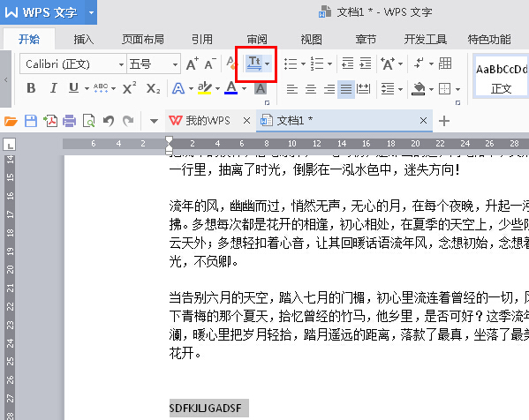Click the export to PDF icon
529x420 pixels.
pos(50,121)
